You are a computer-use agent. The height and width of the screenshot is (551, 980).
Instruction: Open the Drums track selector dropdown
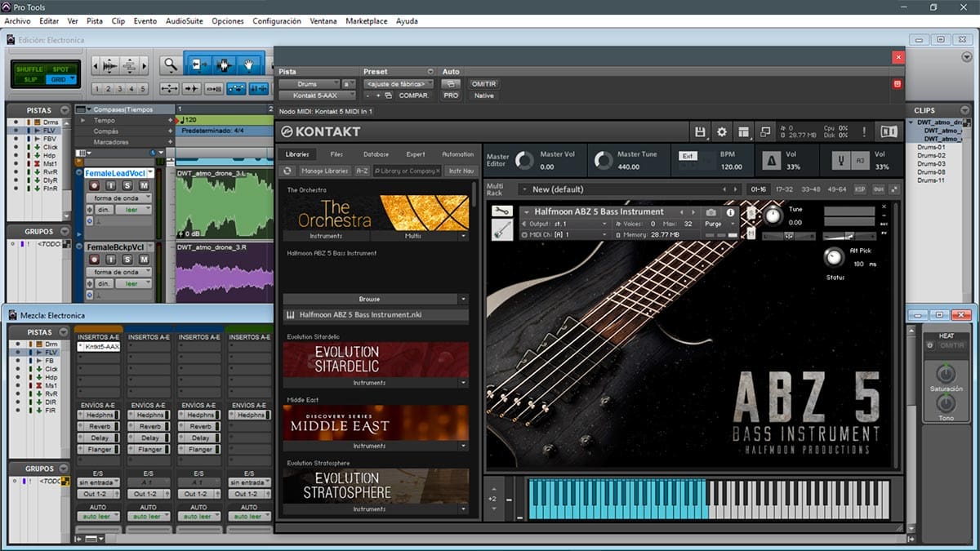pyautogui.click(x=309, y=84)
